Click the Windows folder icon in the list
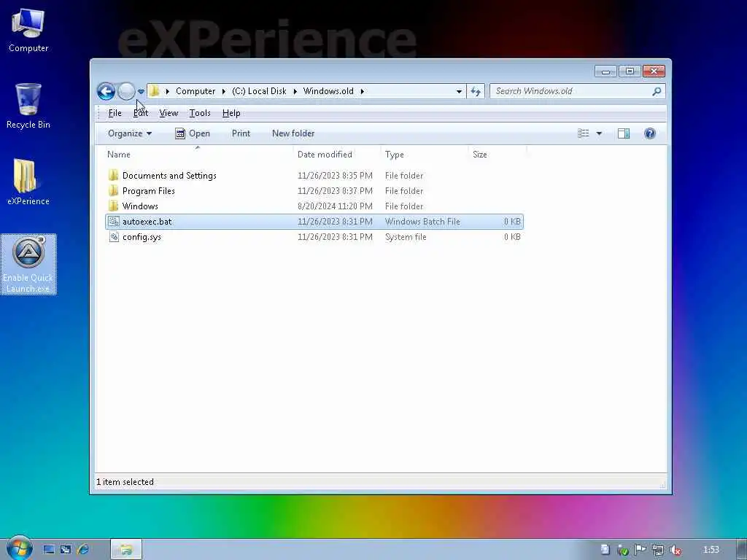Screen dimensions: 747x560 click(x=113, y=206)
